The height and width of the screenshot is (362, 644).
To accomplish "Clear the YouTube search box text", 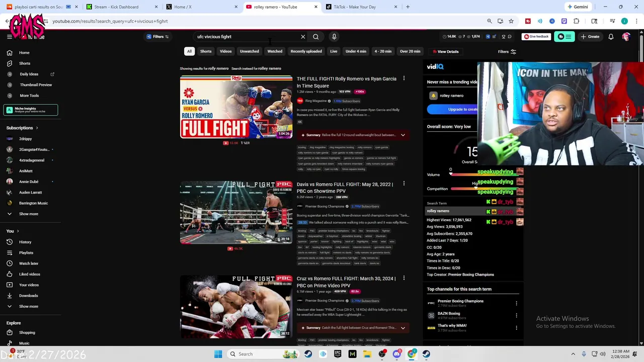I will point(303,37).
